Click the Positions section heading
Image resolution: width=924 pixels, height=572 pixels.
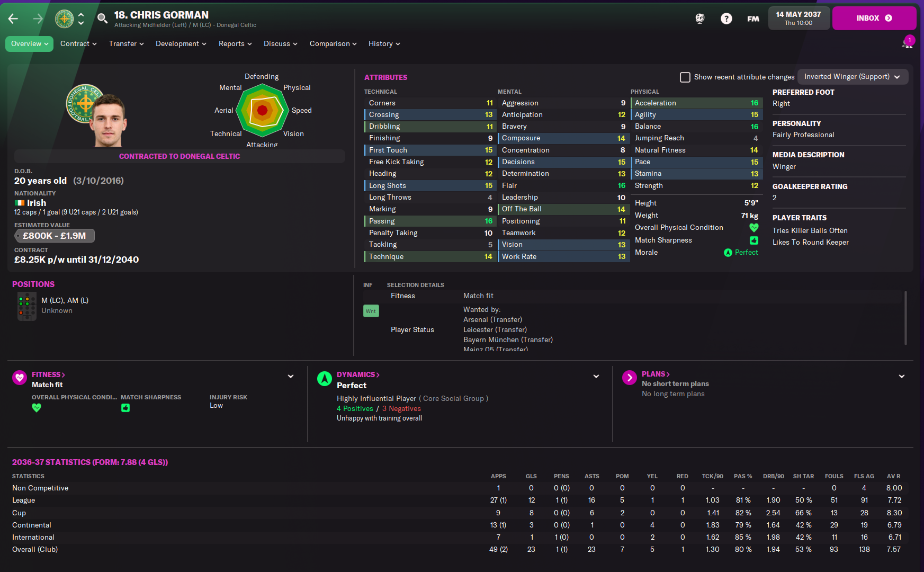click(33, 284)
